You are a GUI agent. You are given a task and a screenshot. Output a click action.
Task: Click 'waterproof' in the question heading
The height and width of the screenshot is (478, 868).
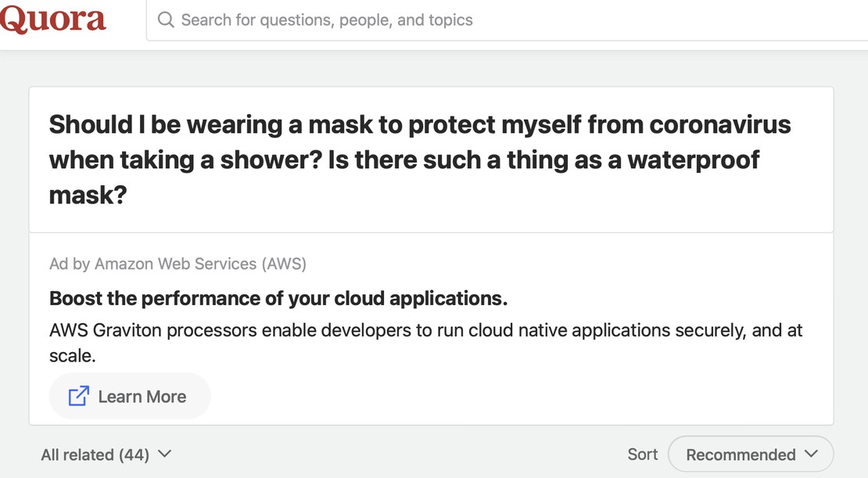click(x=693, y=160)
